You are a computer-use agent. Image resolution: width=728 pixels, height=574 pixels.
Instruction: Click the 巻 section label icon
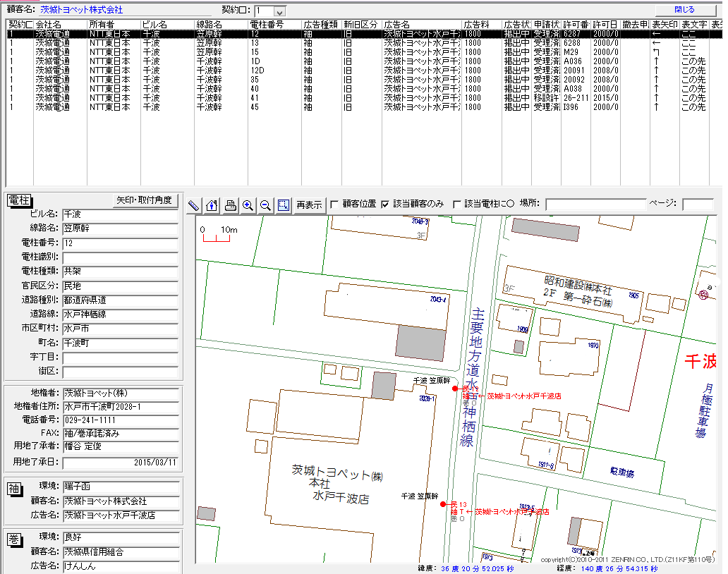pyautogui.click(x=14, y=539)
